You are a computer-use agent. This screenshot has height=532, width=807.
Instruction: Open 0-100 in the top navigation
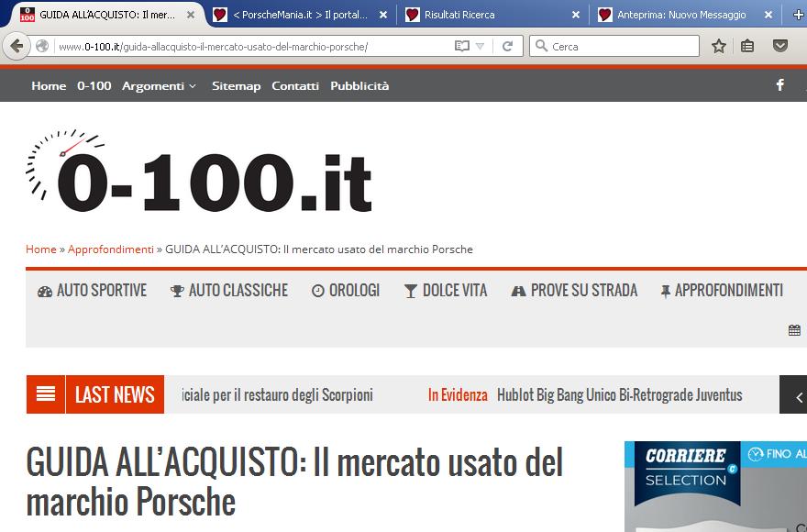point(94,86)
